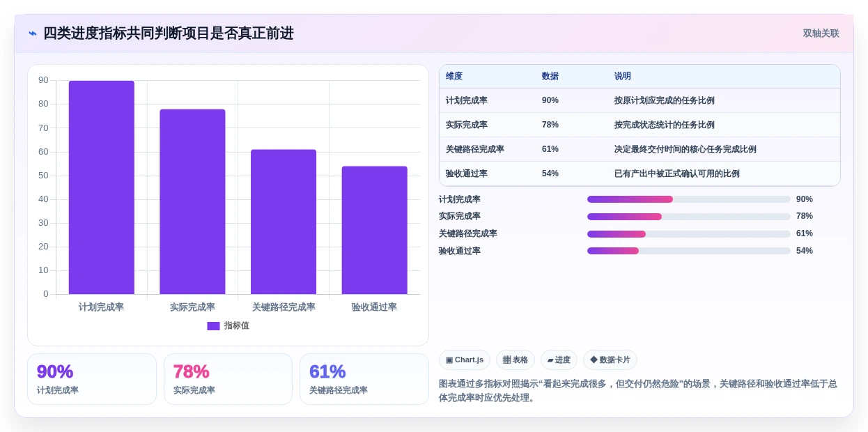Select the Chart.js tag chip
Image resolution: width=868 pixels, height=432 pixels.
point(465,360)
